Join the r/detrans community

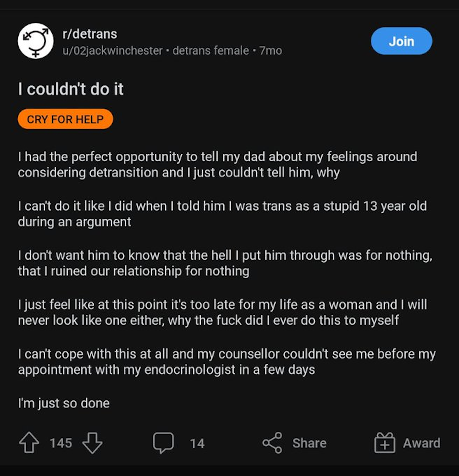[401, 41]
